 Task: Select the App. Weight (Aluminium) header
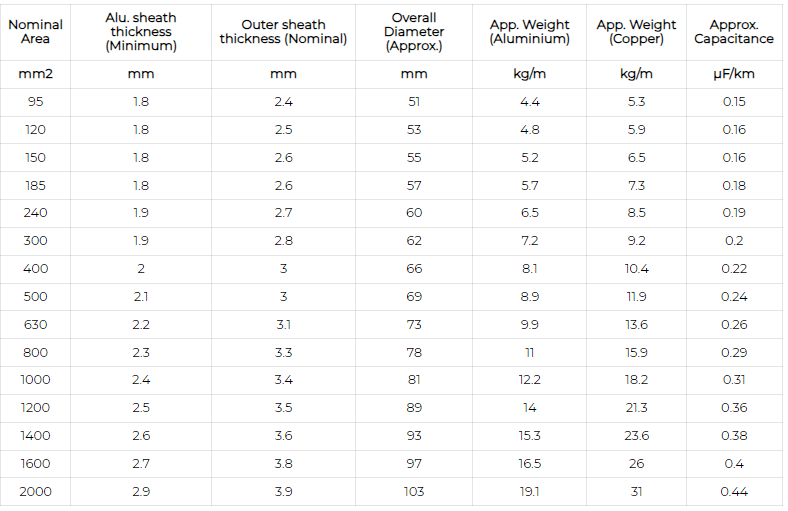tap(529, 31)
